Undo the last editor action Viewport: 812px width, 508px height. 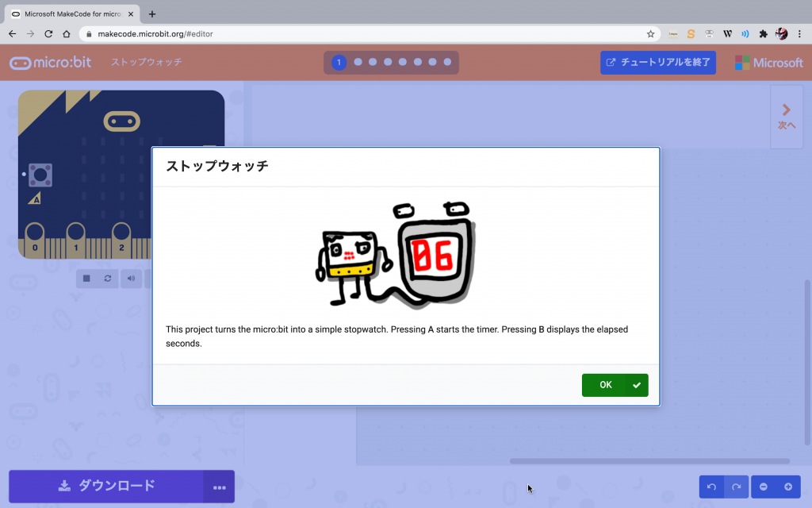coord(711,487)
